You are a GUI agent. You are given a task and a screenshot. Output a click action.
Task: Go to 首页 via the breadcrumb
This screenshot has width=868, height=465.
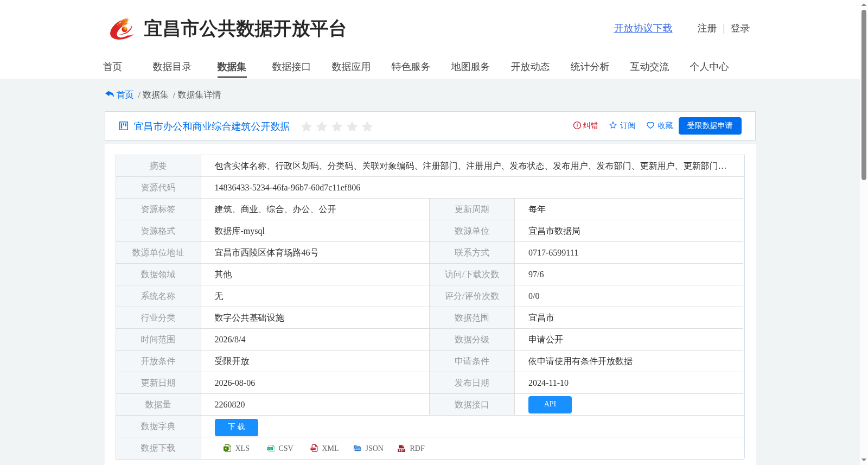(x=125, y=94)
